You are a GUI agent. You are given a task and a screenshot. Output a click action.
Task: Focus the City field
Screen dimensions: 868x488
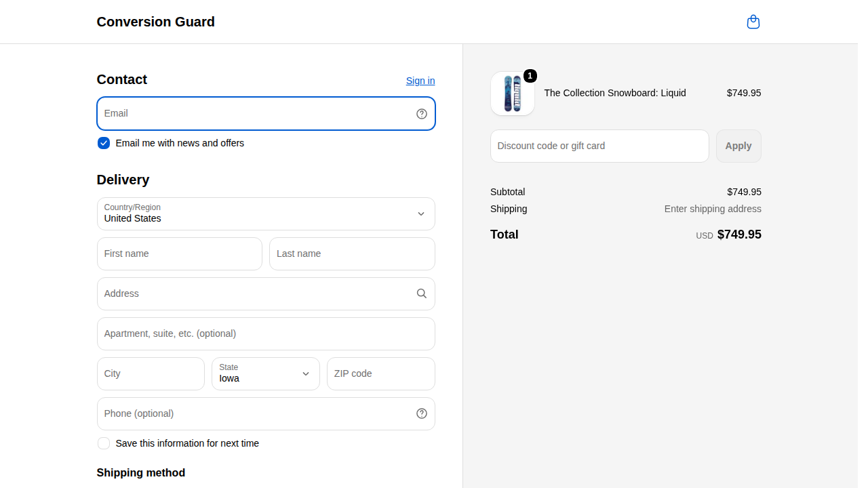point(151,374)
